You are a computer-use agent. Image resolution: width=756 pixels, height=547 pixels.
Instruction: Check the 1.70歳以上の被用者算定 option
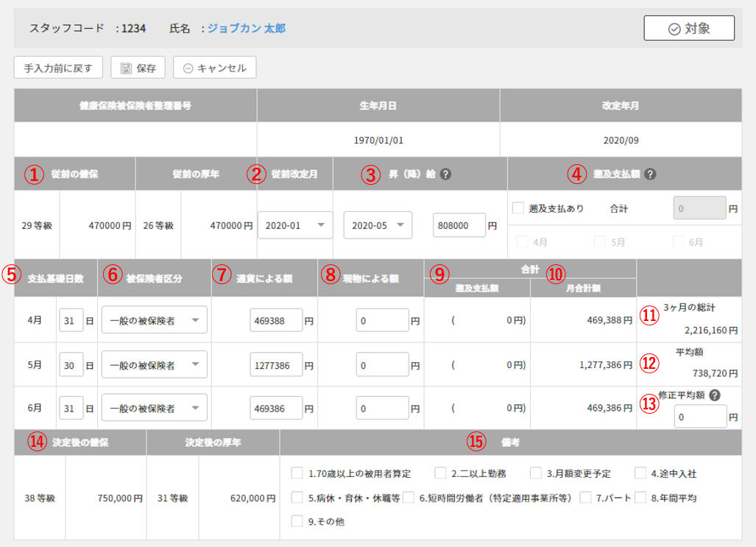point(297,473)
